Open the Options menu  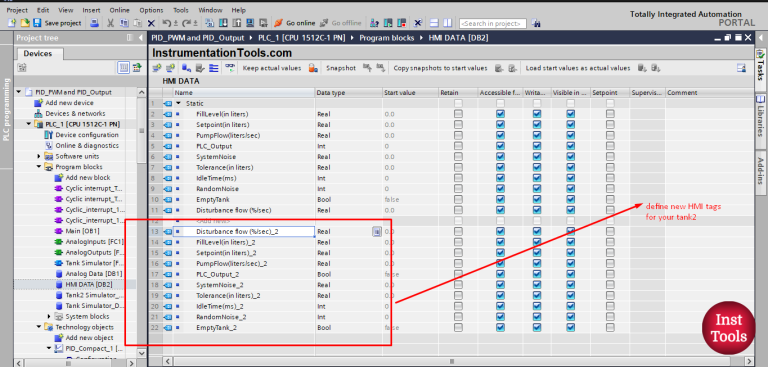coord(151,10)
